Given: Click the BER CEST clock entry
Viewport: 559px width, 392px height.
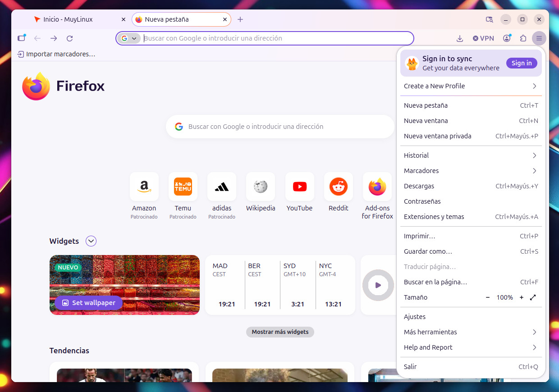Looking at the screenshot, I should [x=262, y=285].
